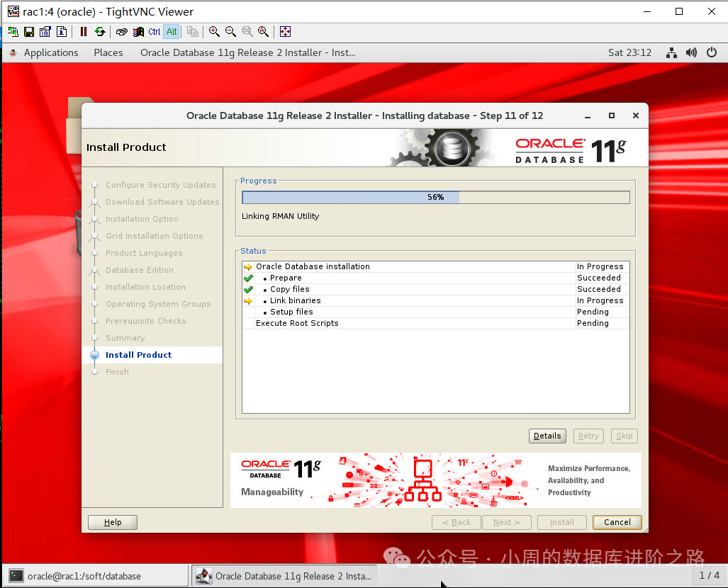
Task: Select Database Edition step
Action: point(139,270)
